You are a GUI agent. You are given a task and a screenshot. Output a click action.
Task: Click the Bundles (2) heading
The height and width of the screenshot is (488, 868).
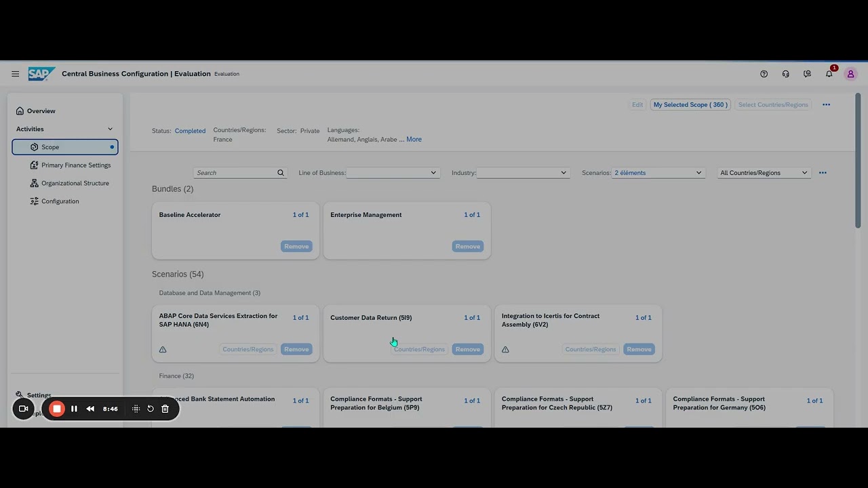click(x=173, y=189)
